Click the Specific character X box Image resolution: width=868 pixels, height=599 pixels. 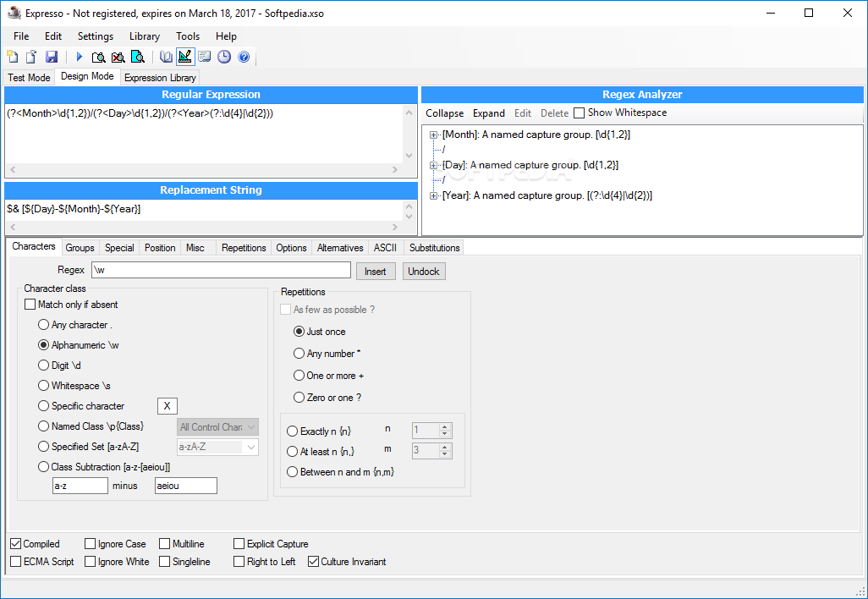pos(168,406)
